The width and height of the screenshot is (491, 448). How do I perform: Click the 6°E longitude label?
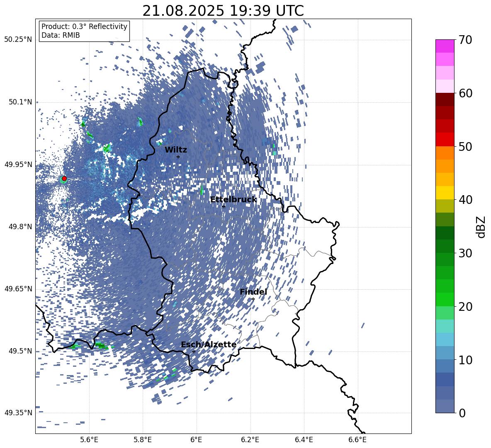196,440
